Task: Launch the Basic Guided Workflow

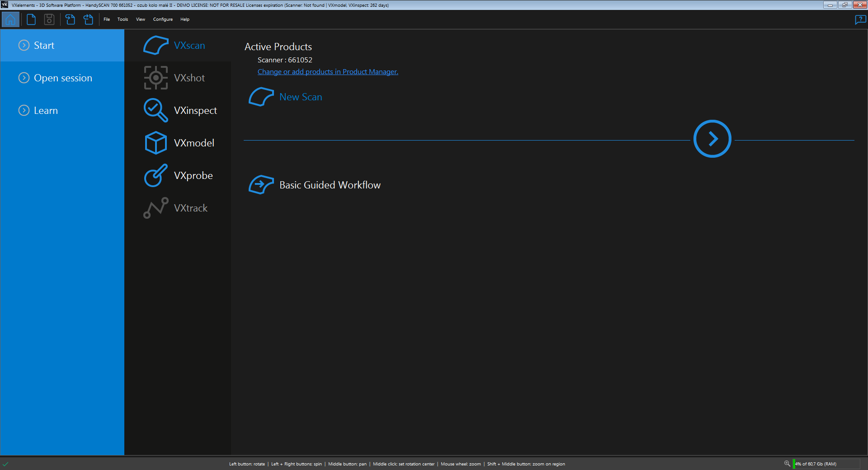Action: (x=329, y=185)
